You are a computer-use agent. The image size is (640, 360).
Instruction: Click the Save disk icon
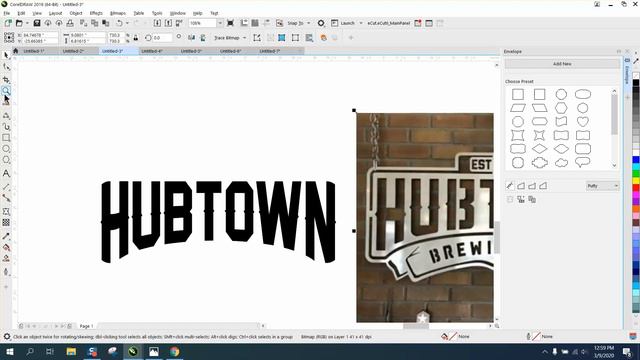coord(37,23)
